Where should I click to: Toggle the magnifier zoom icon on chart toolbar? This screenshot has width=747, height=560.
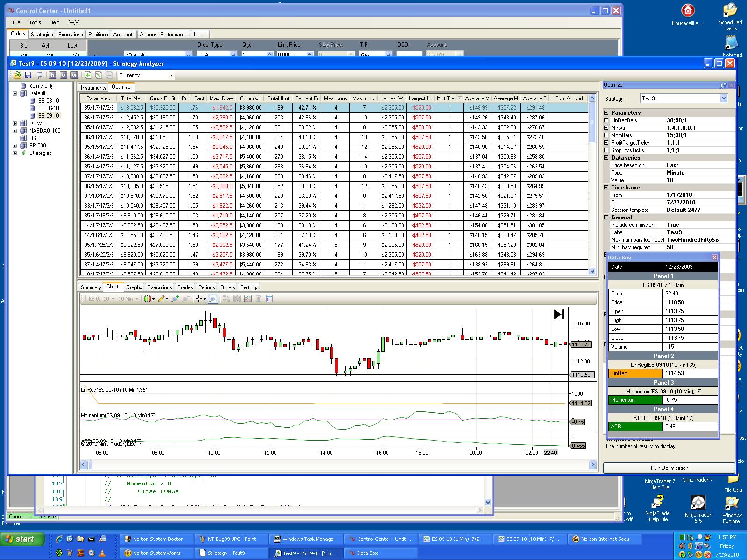(213, 299)
